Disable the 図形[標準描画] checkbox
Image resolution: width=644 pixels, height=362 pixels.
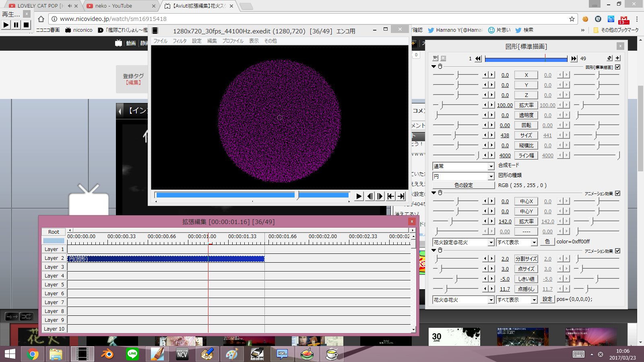click(x=618, y=67)
